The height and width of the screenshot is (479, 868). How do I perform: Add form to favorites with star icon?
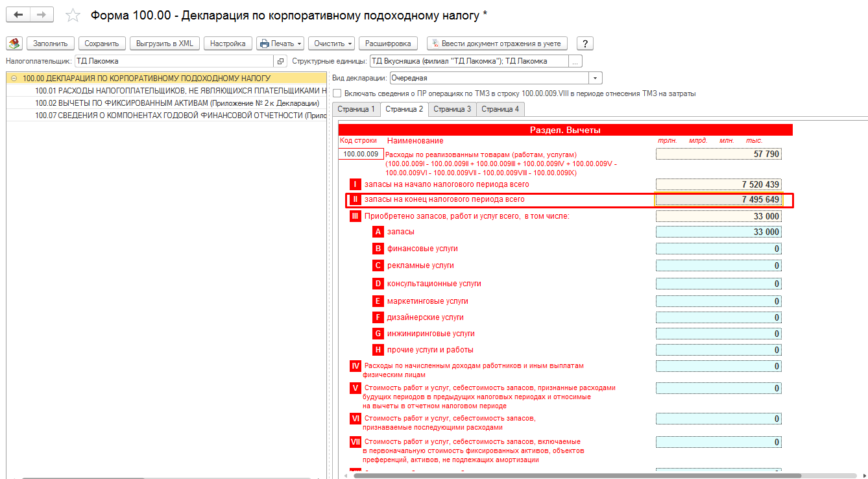[73, 14]
